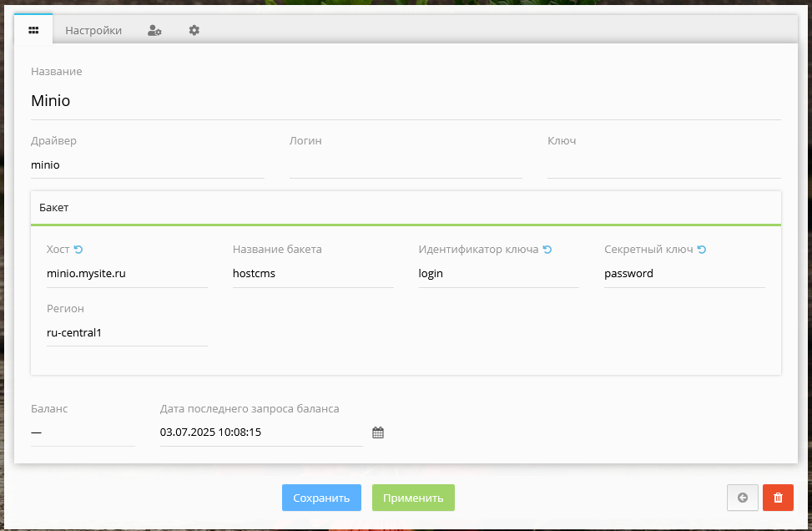Click the reset icon beside Секретный ключ
The height and width of the screenshot is (531, 812).
(x=702, y=250)
